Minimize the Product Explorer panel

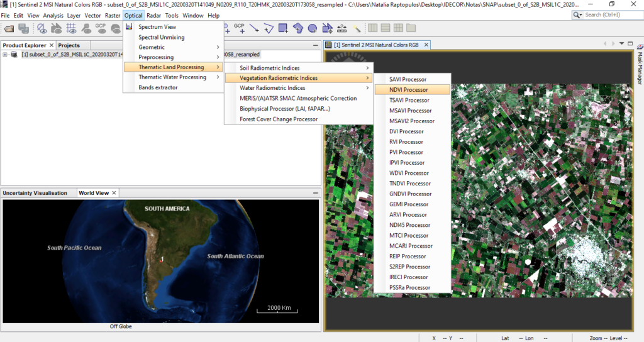pyautogui.click(x=316, y=45)
